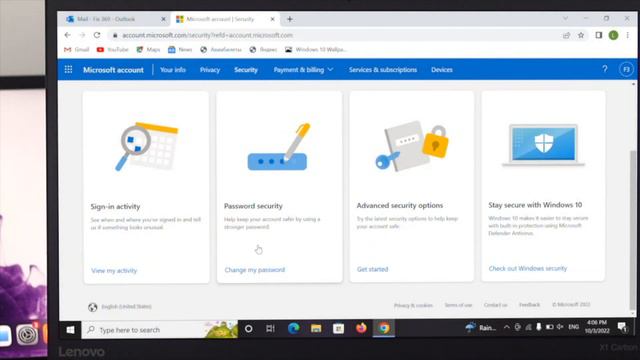The width and height of the screenshot is (640, 360).
Task: Open Gmail bookmark
Action: point(76,49)
